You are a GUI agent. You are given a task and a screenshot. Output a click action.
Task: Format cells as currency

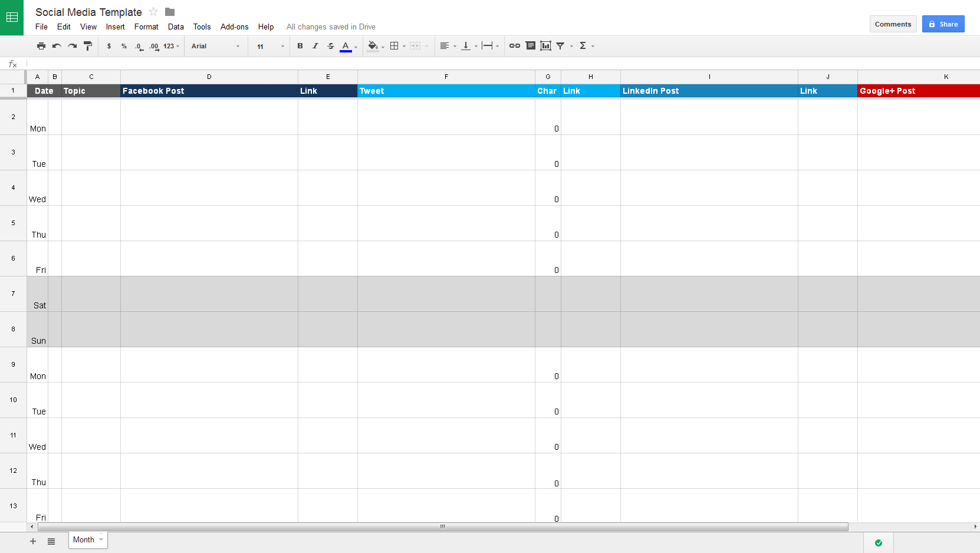pyautogui.click(x=109, y=46)
